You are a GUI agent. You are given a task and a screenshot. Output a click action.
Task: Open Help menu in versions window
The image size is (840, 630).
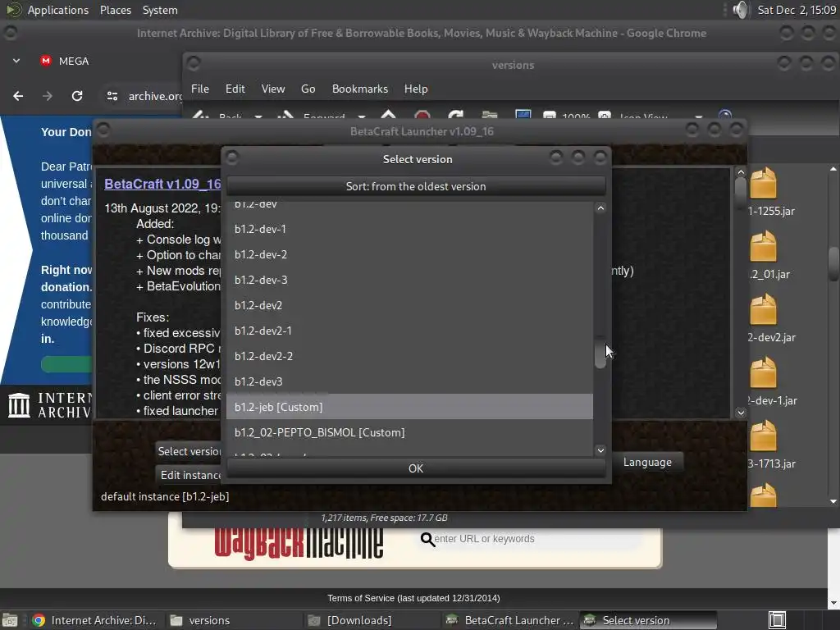(x=416, y=89)
